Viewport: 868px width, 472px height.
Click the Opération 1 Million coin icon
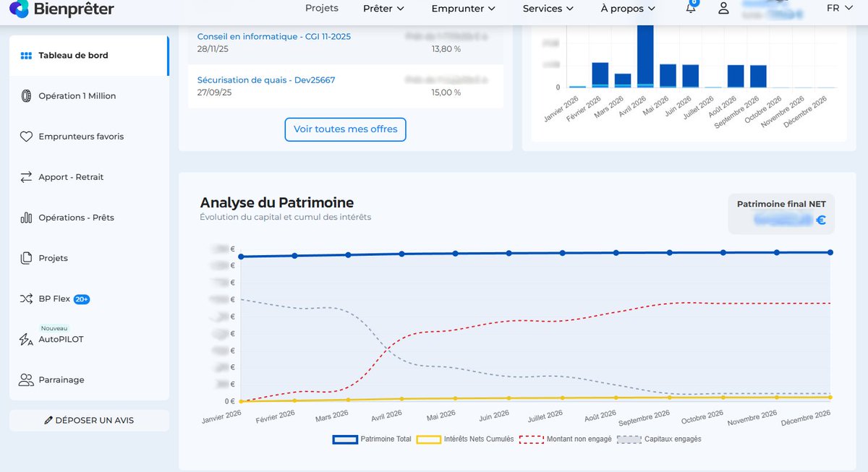(27, 96)
